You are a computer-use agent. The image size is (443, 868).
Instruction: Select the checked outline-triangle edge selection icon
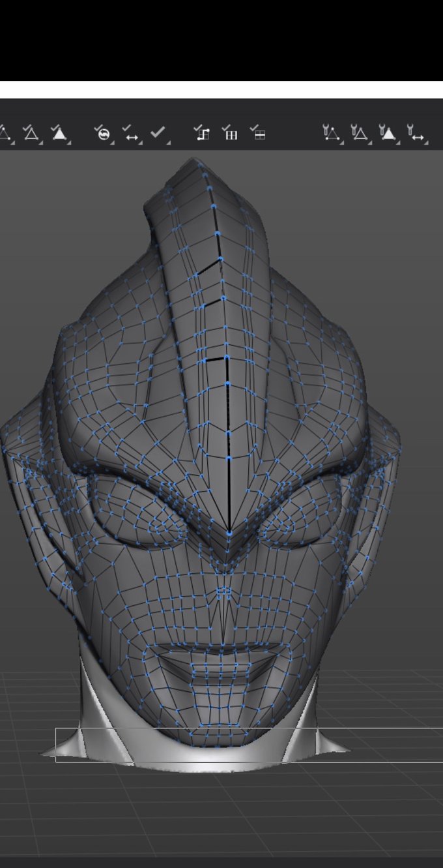[x=31, y=133]
